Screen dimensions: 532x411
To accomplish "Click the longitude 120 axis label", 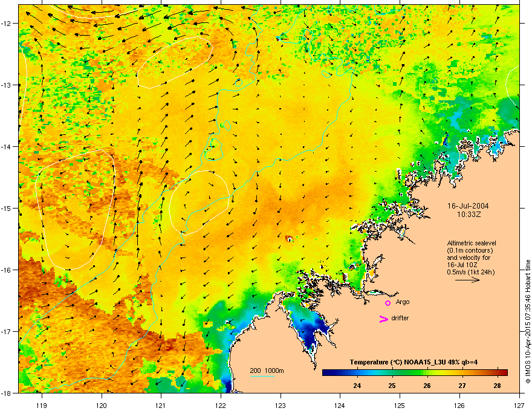I will [102, 405].
